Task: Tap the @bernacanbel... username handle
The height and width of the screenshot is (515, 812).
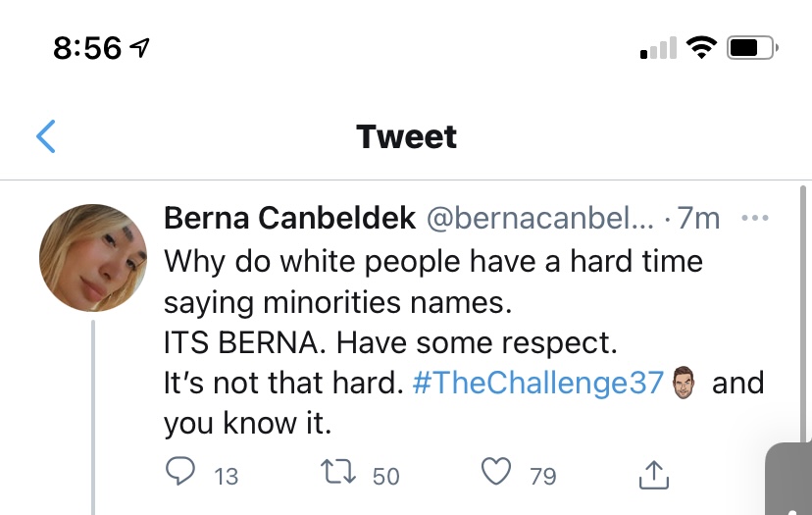Action: tap(540, 218)
